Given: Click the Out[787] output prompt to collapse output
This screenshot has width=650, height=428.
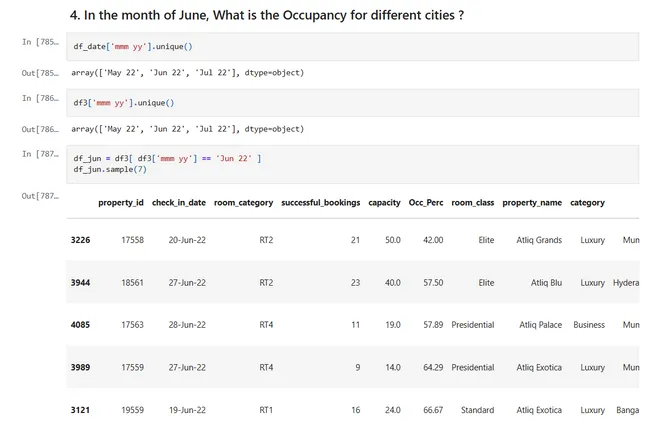Looking at the screenshot, I should pyautogui.click(x=40, y=196).
